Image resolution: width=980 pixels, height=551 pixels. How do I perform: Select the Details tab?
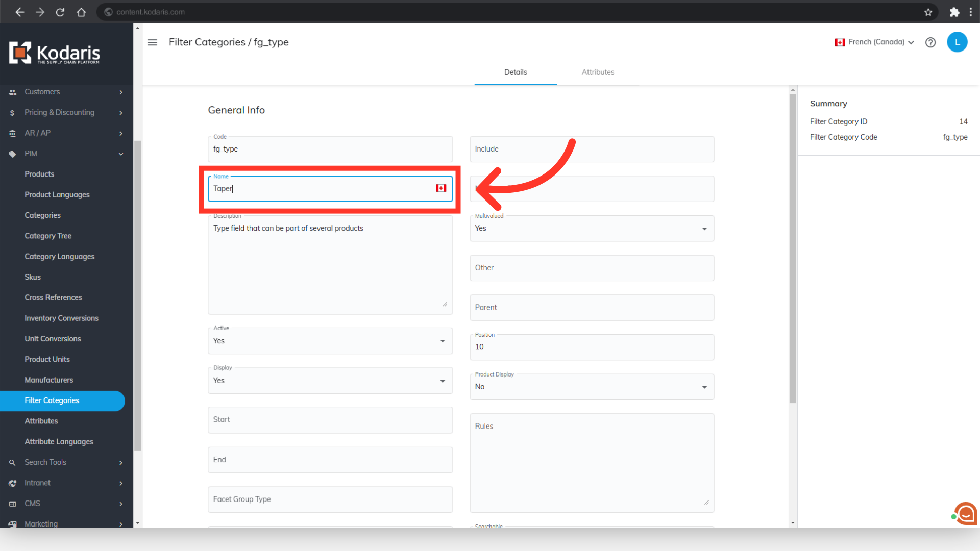(515, 72)
